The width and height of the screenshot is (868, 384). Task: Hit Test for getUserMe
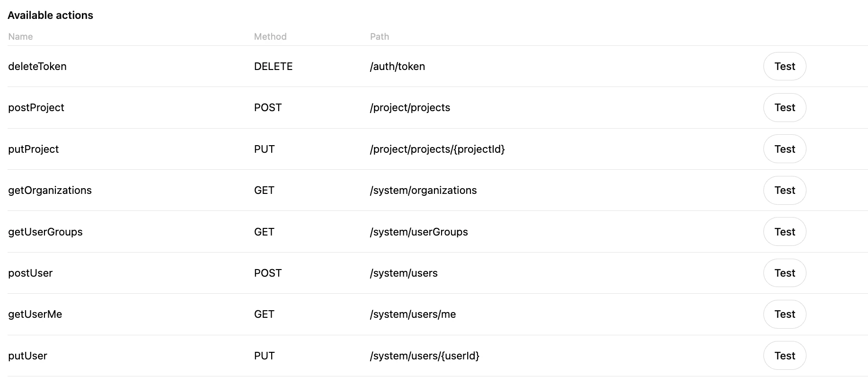[784, 314]
